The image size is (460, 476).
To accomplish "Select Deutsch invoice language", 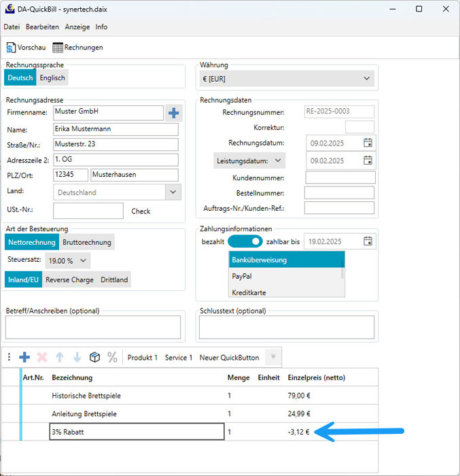I will point(20,78).
